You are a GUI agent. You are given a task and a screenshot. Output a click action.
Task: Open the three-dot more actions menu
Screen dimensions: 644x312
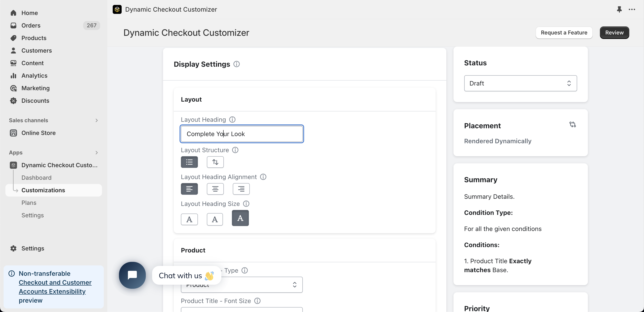click(632, 9)
